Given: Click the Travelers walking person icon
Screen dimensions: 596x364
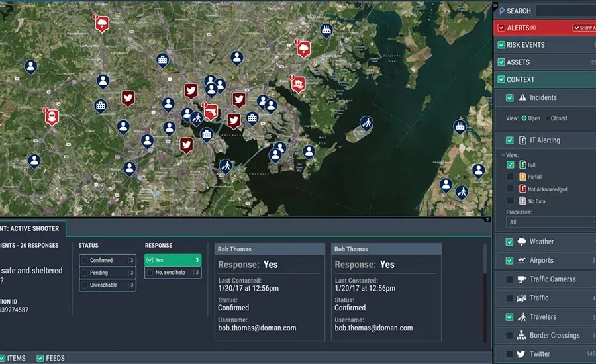Looking at the screenshot, I should click(x=522, y=317).
